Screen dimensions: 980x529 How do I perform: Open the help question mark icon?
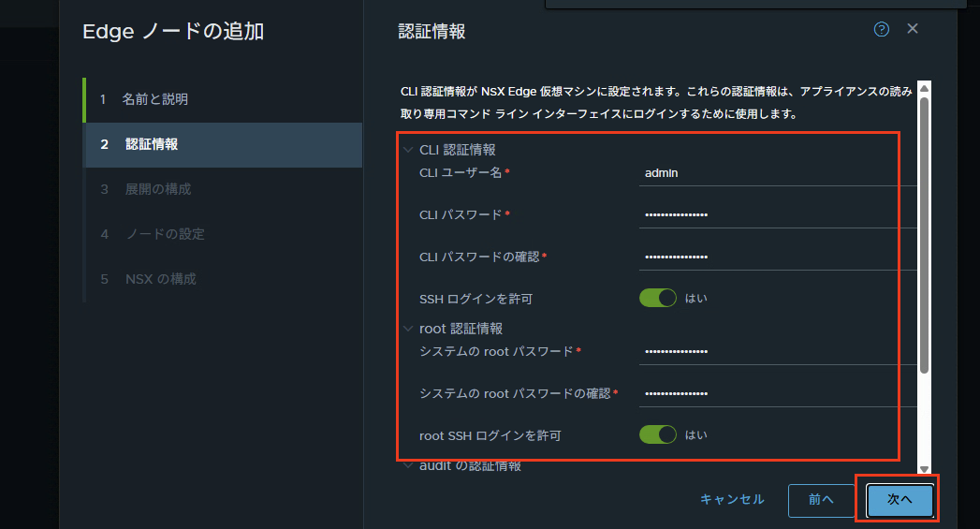(881, 29)
